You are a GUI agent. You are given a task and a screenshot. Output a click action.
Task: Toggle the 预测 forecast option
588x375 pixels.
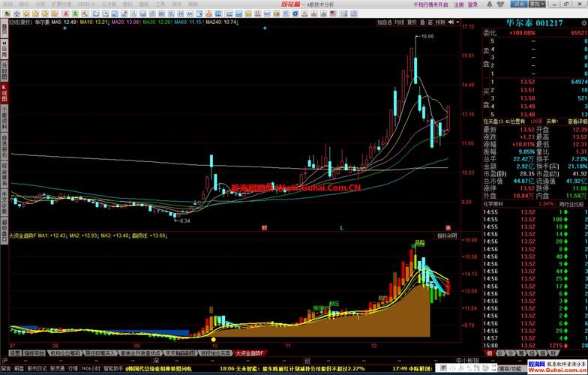[440, 22]
